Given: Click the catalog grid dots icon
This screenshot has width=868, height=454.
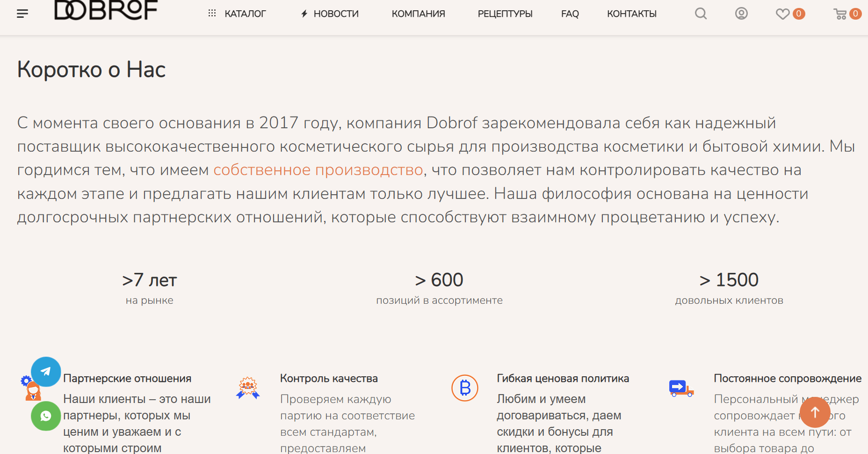Looking at the screenshot, I should 212,14.
